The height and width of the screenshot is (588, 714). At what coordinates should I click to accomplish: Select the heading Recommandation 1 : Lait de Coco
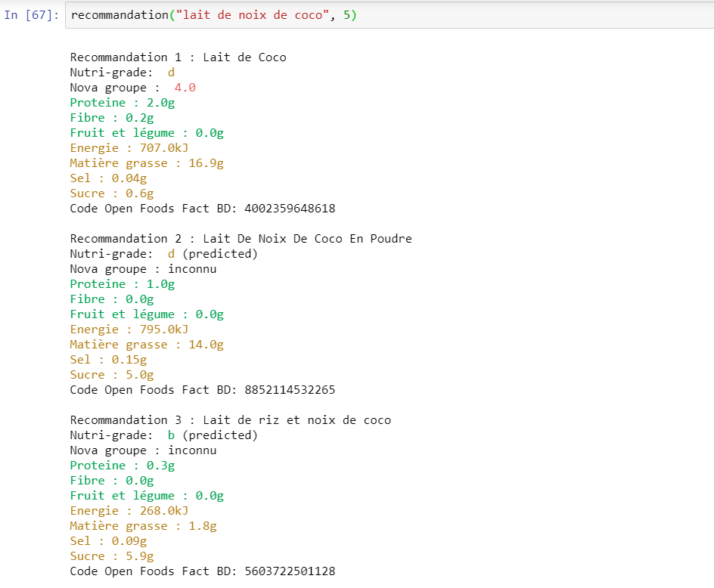178,57
